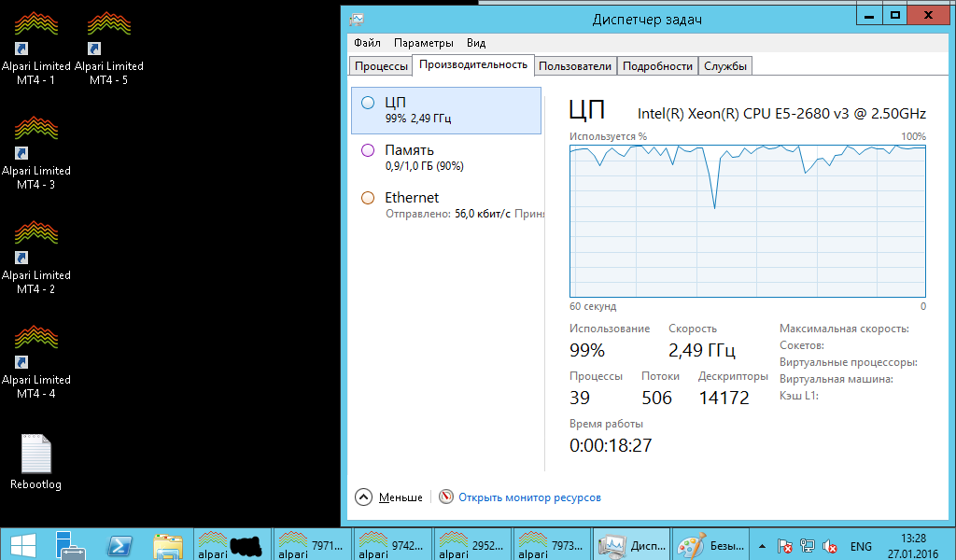Open the Открыть монитор ресурсов link
This screenshot has height=560, width=956.
point(529,497)
